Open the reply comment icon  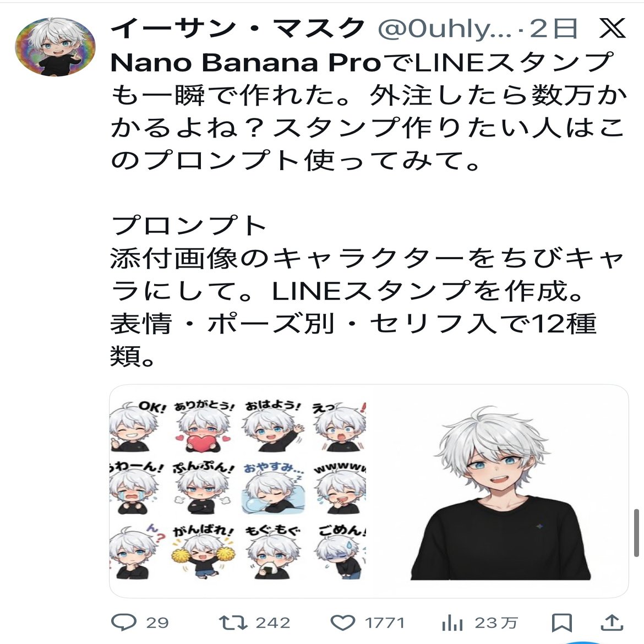(124, 622)
